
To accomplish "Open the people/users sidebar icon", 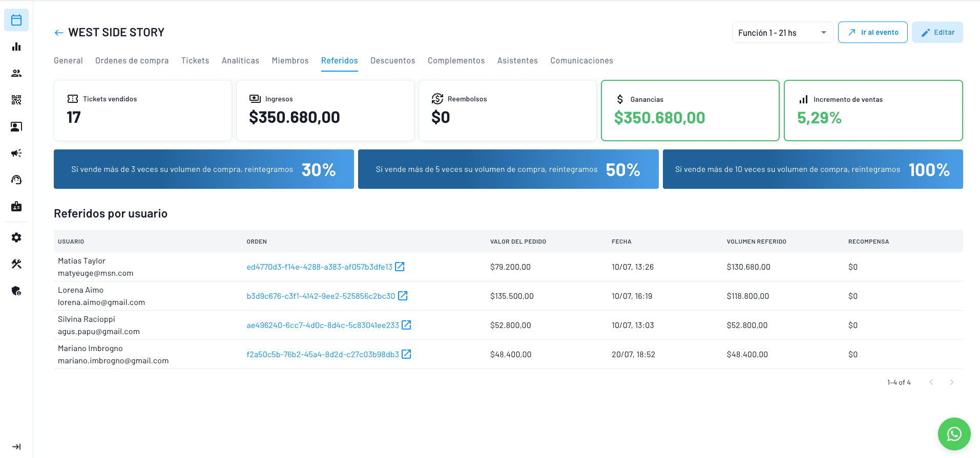I will (16, 73).
